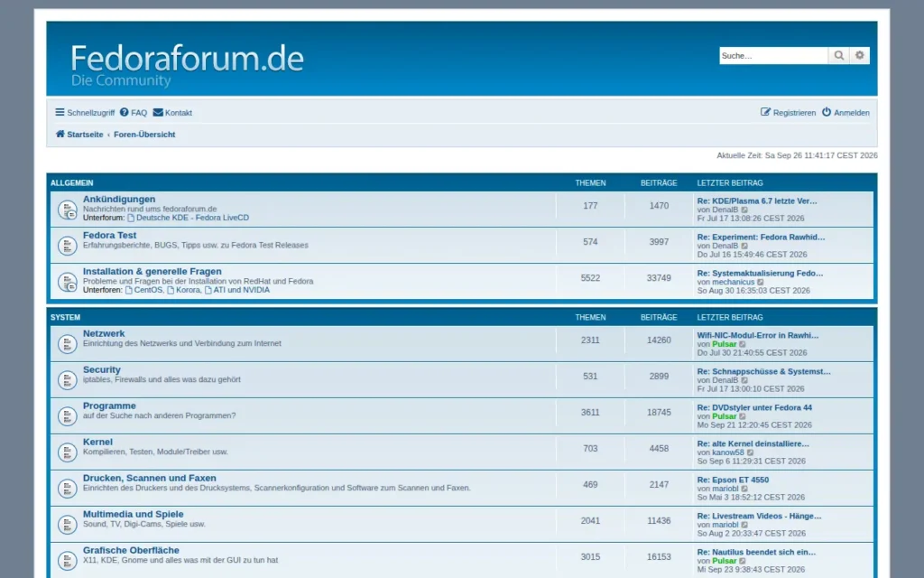Click the Kernel forum status icon
This screenshot has width=924, height=578.
click(x=67, y=452)
